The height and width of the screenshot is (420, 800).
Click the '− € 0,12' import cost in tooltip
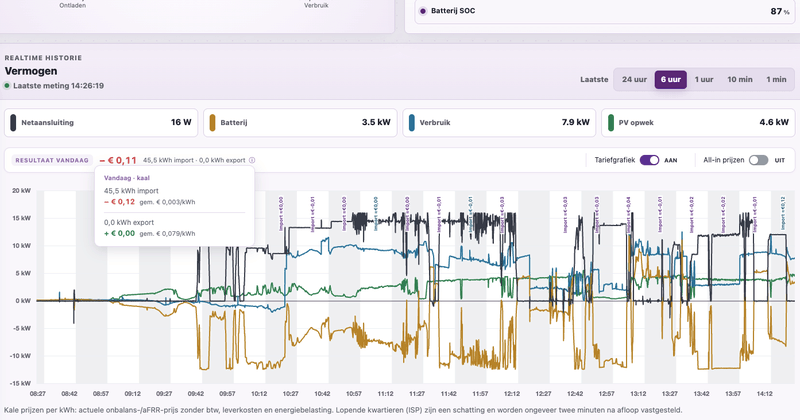[119, 202]
